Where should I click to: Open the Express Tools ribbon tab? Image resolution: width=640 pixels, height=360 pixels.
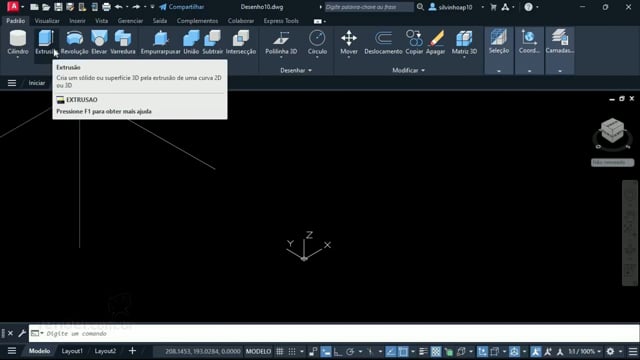point(281,21)
